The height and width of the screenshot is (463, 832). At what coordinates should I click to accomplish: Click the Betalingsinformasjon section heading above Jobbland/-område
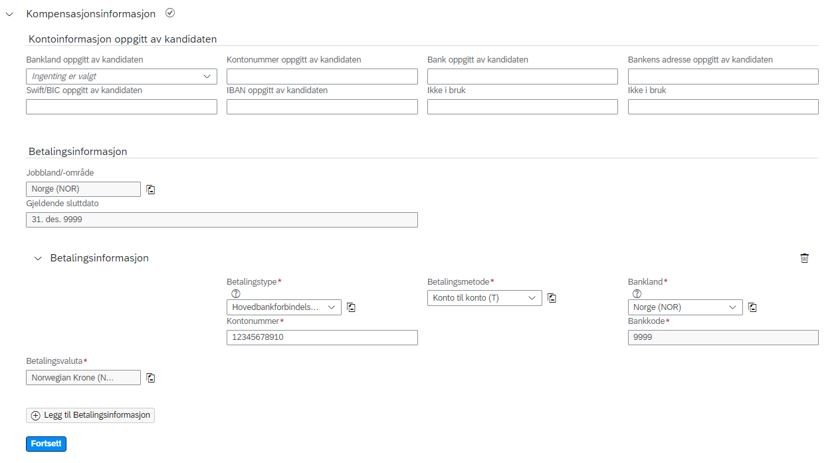click(x=78, y=152)
